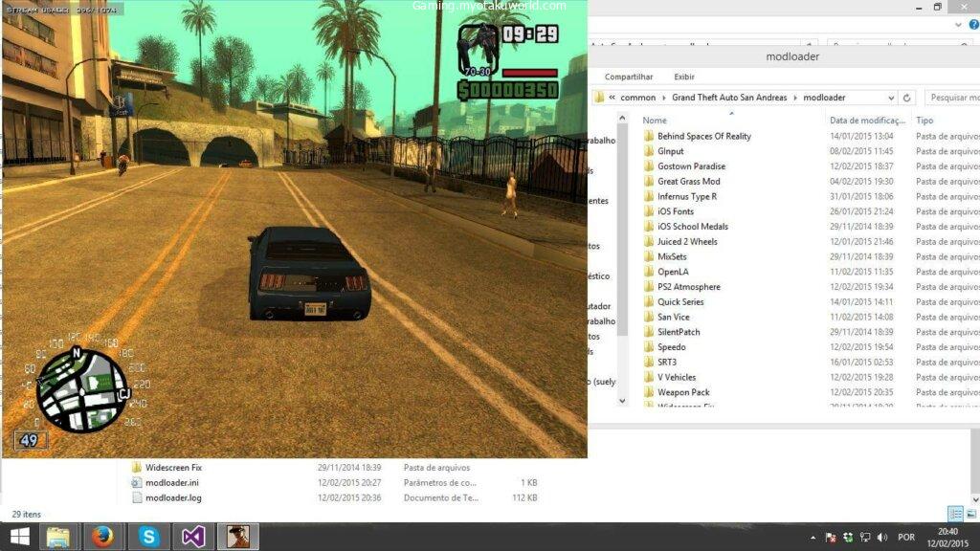Click the refresh button beside address bar
This screenshot has height=551, width=980.
(x=907, y=98)
